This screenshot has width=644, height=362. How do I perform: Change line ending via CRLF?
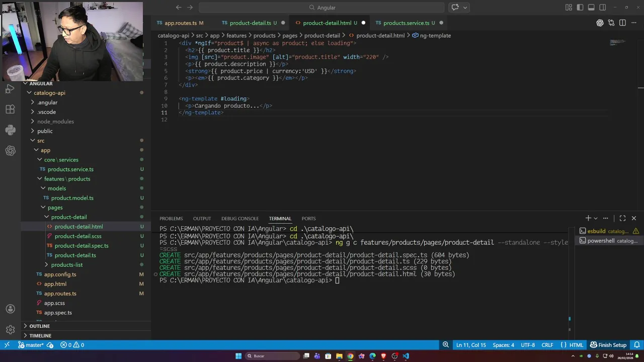(x=547, y=345)
